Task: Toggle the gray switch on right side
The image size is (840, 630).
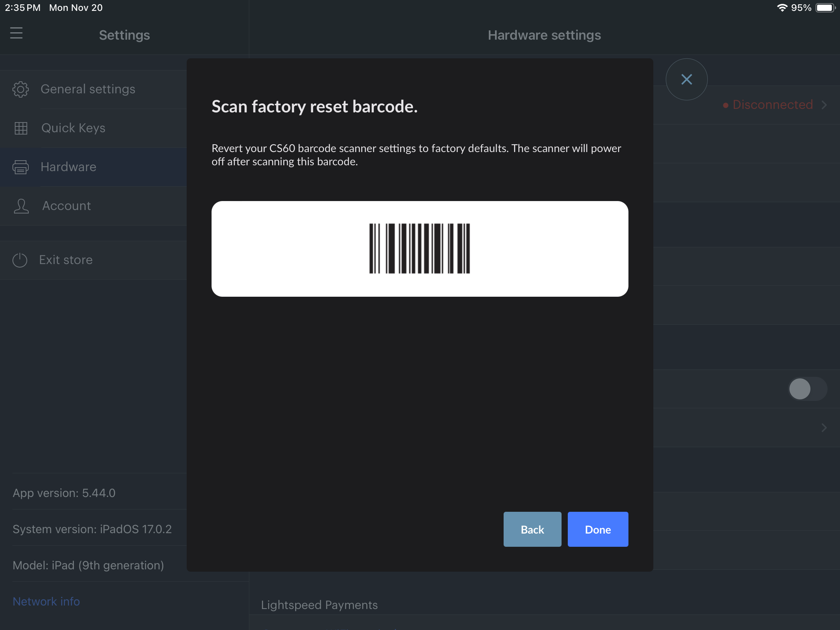Action: 807,389
